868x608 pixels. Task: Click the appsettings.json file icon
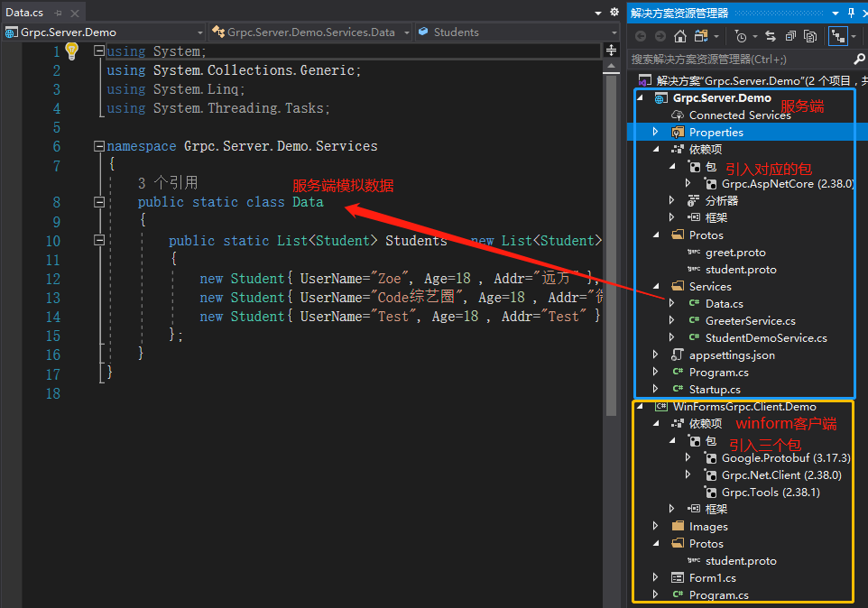coord(678,355)
